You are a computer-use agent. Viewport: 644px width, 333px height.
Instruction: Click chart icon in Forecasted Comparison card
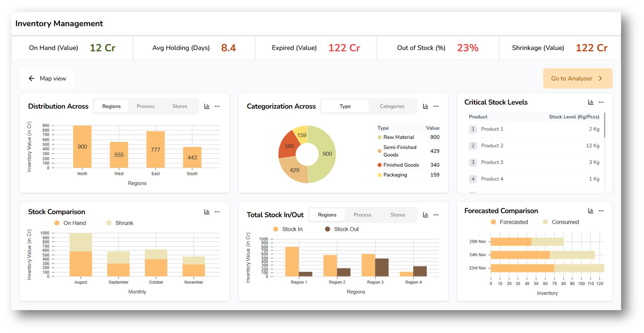tap(590, 211)
